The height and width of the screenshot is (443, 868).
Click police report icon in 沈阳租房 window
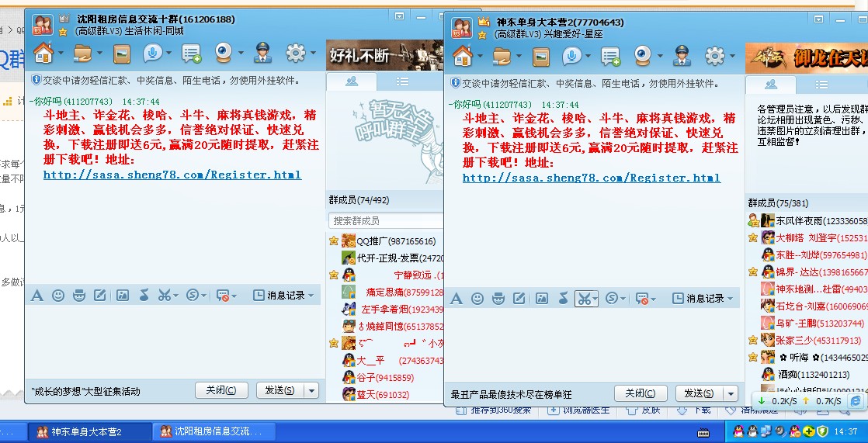[263, 53]
